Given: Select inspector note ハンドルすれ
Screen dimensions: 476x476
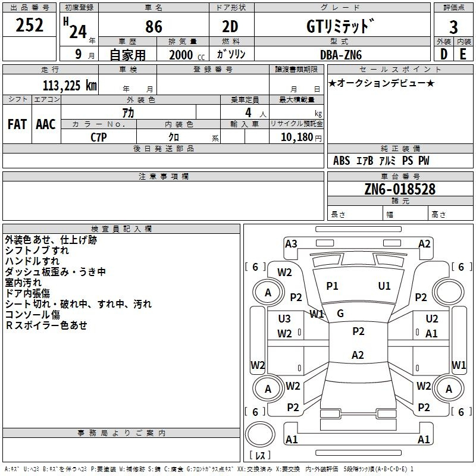Looking at the screenshot, I should 32,261.
